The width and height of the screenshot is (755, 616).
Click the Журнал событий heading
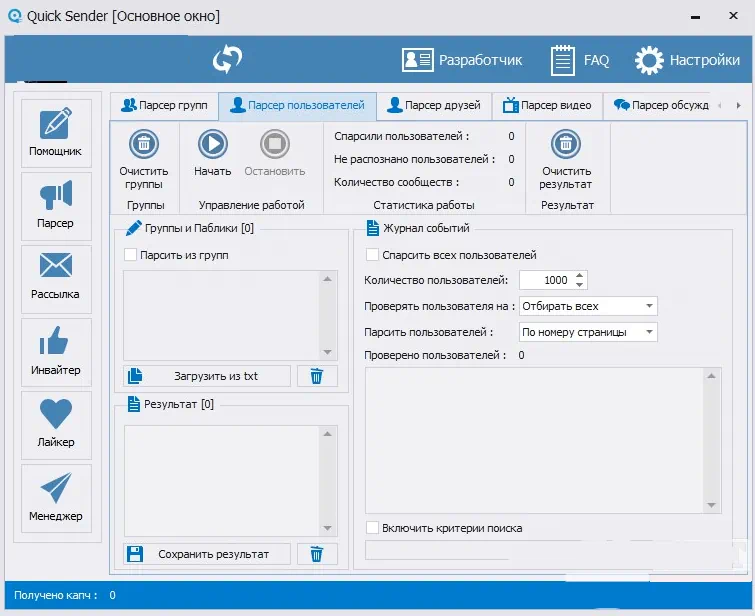click(426, 228)
